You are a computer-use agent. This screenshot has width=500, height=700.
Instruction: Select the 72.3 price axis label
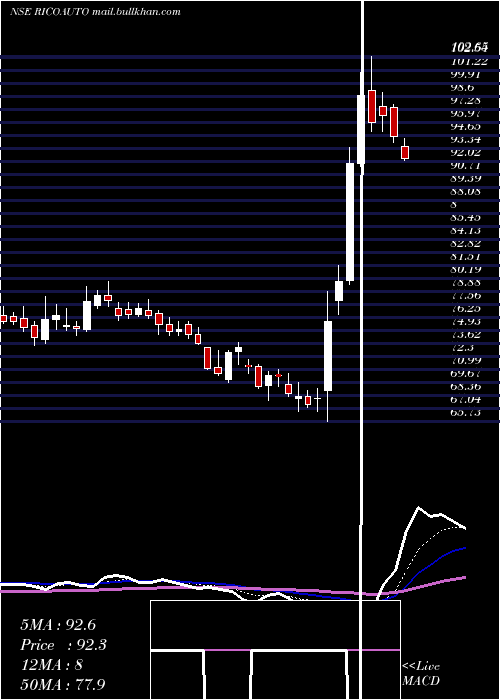coord(464,347)
